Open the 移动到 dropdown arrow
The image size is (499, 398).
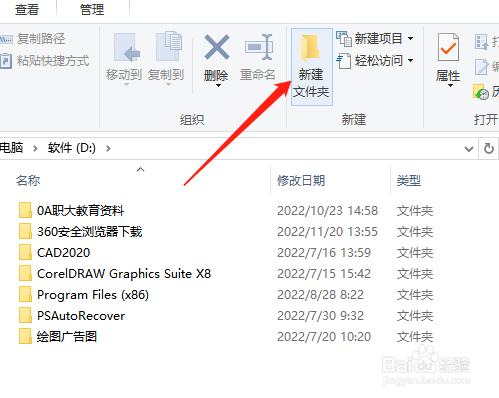click(126, 85)
